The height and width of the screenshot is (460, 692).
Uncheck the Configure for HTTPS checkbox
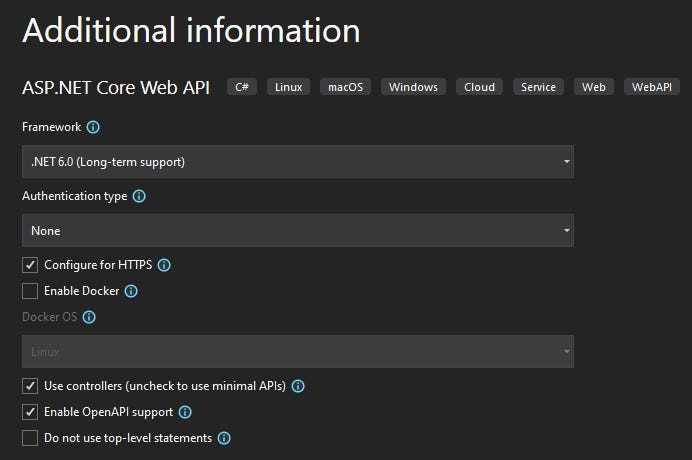click(x=30, y=265)
